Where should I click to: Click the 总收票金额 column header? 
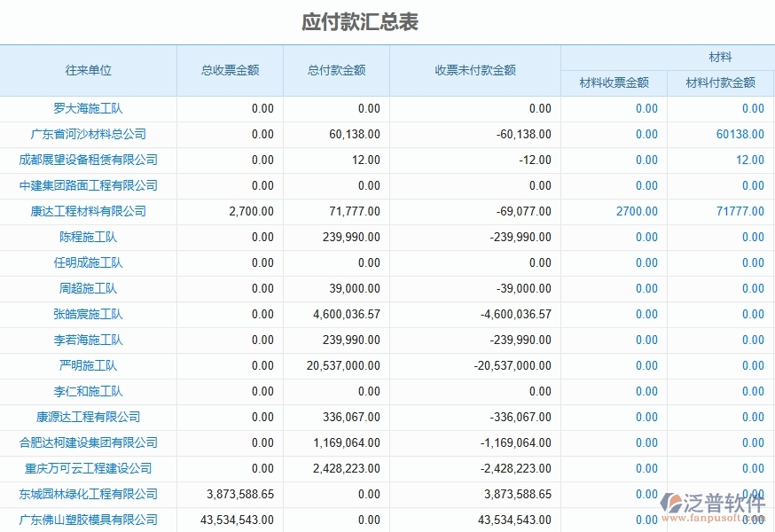231,70
